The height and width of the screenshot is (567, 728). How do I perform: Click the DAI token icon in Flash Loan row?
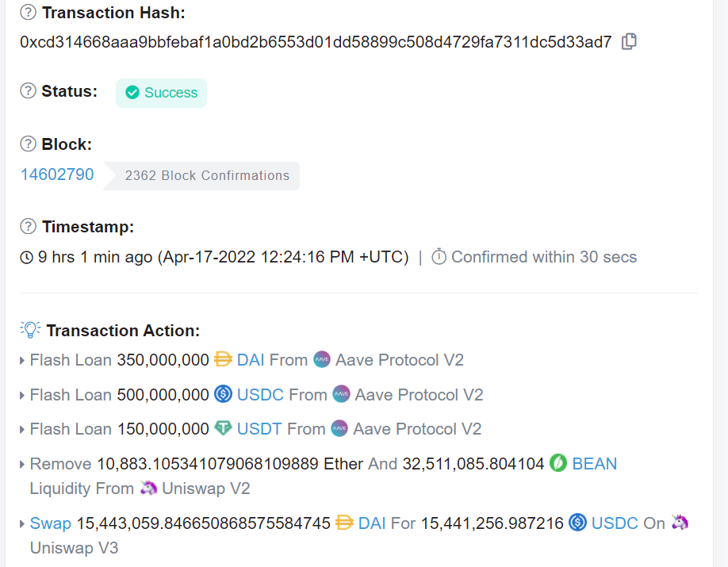click(x=223, y=360)
